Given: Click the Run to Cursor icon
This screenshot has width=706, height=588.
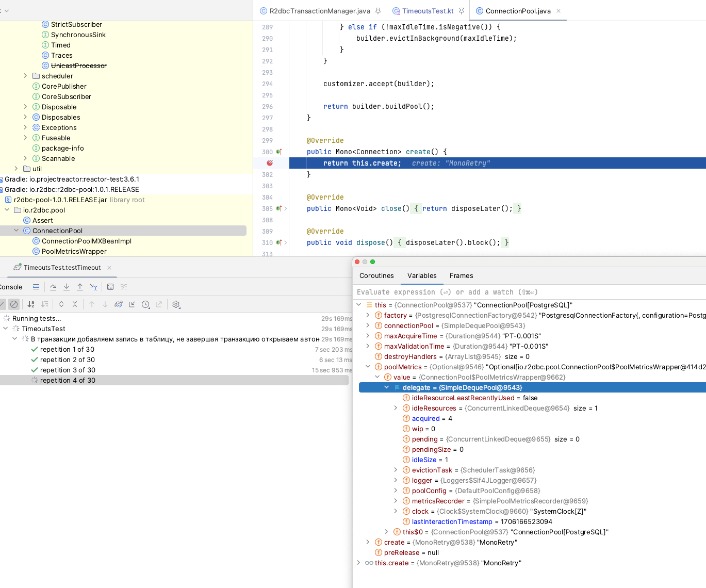Looking at the screenshot, I should 93,287.
